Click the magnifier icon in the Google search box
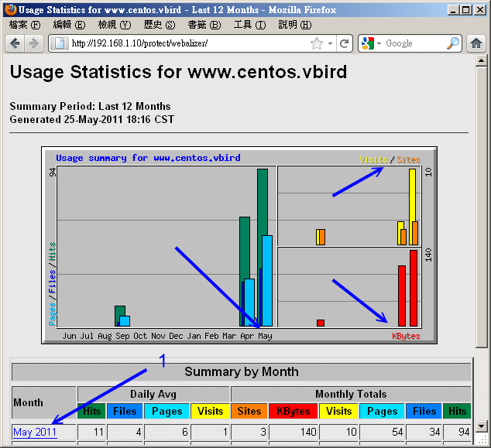The image size is (491, 448). 453,43
